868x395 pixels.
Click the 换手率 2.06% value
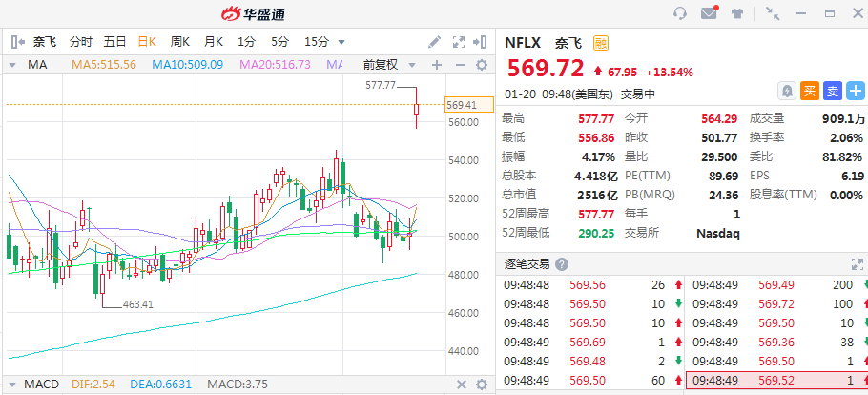846,137
